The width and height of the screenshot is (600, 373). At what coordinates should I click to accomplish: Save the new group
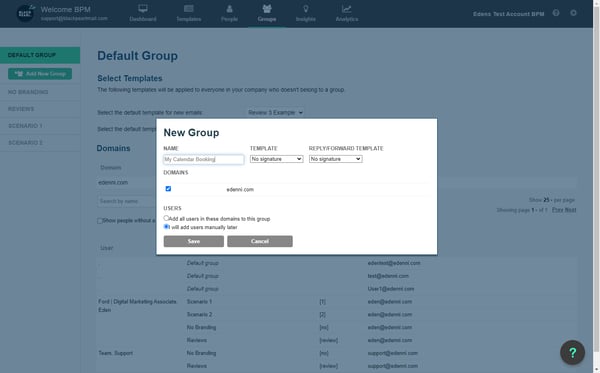tap(194, 241)
